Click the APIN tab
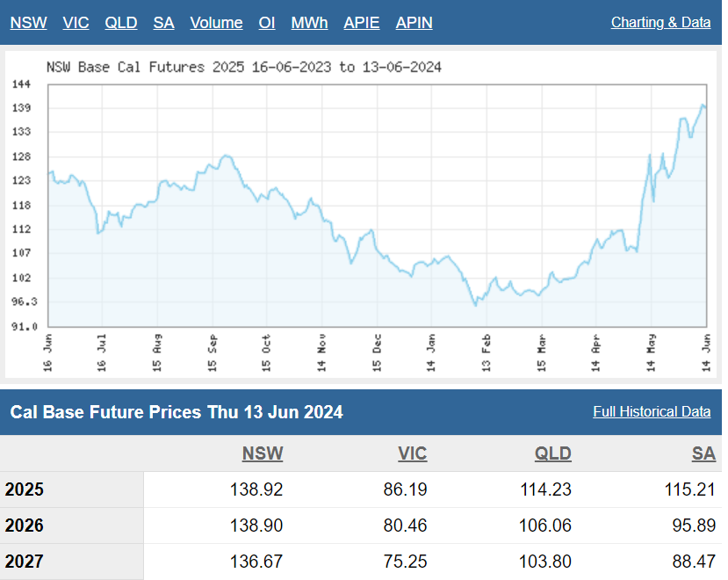 414,23
